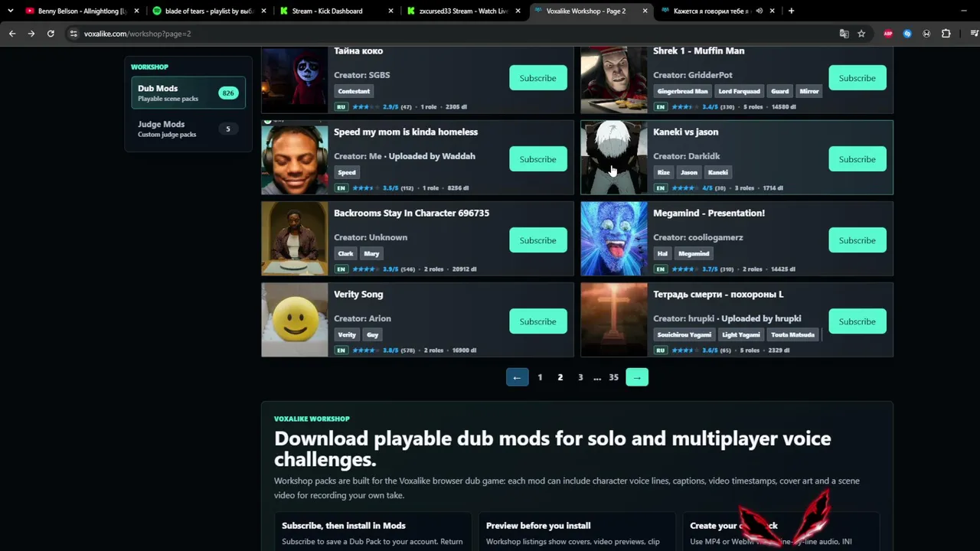Image resolution: width=980 pixels, height=551 pixels.
Task: Switch to the zxcursed33 Stream tab
Action: (x=462, y=11)
